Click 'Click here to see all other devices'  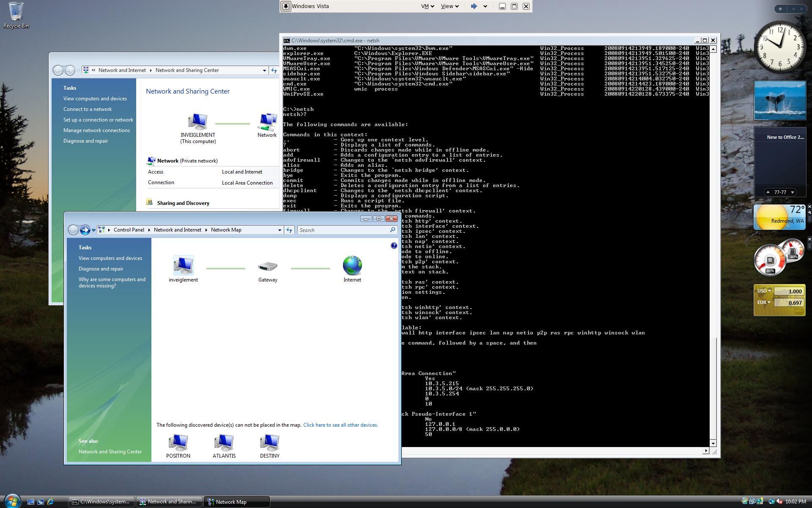340,425
